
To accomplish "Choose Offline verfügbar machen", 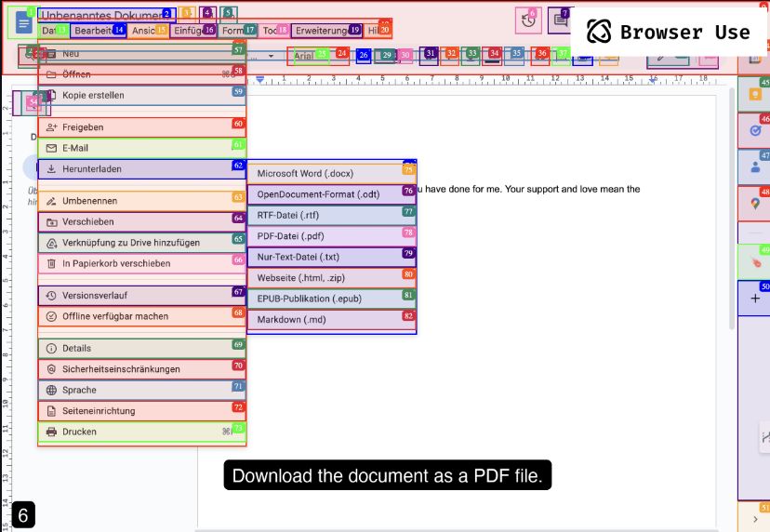I will [x=142, y=316].
